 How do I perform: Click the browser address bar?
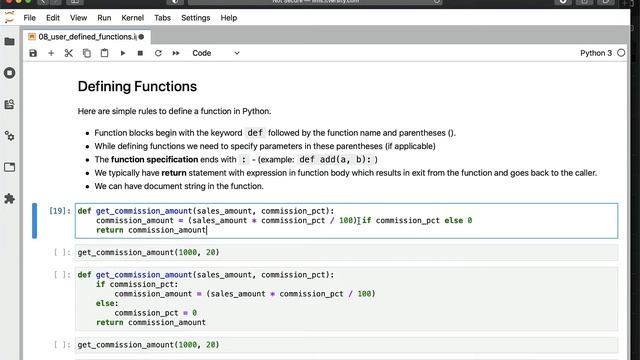pyautogui.click(x=315, y=2)
